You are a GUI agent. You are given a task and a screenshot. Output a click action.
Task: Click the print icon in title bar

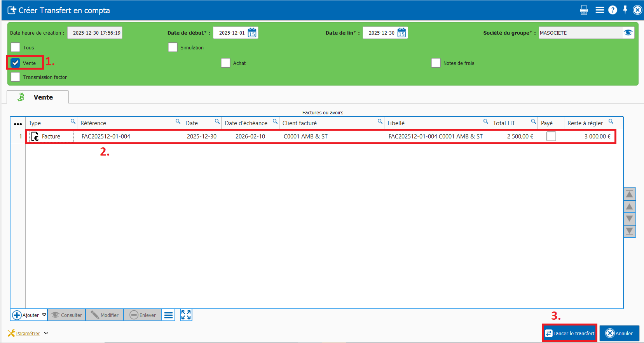click(x=584, y=10)
